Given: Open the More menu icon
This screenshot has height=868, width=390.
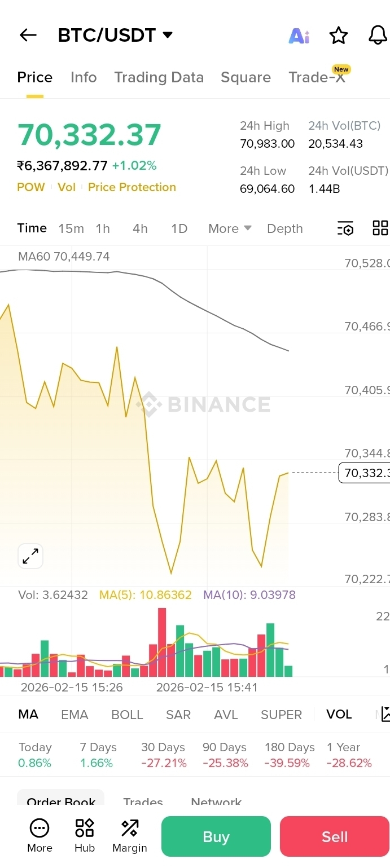Looking at the screenshot, I should [x=40, y=835].
